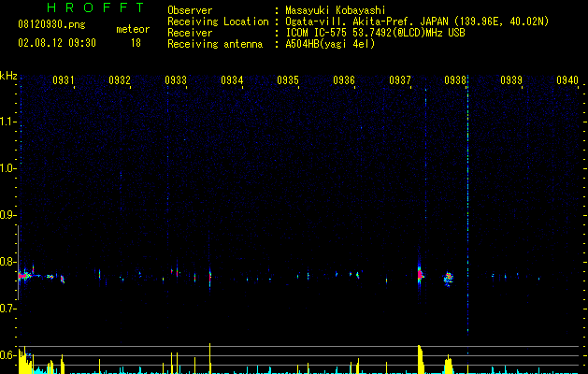Select the file name 08120930.png
588x374 pixels.
pyautogui.click(x=51, y=25)
